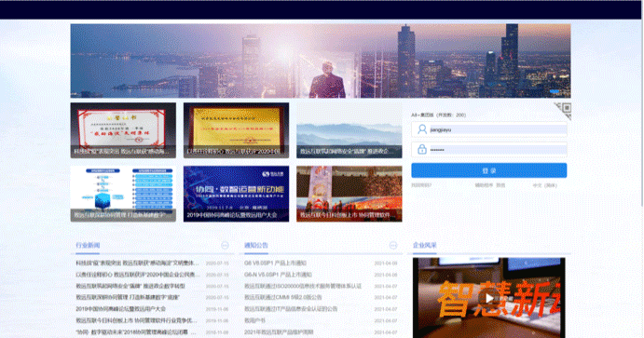Open the 2019中国协同高峰论坛暨致远用户大会 news item
This screenshot has width=644, height=338.
(121, 309)
